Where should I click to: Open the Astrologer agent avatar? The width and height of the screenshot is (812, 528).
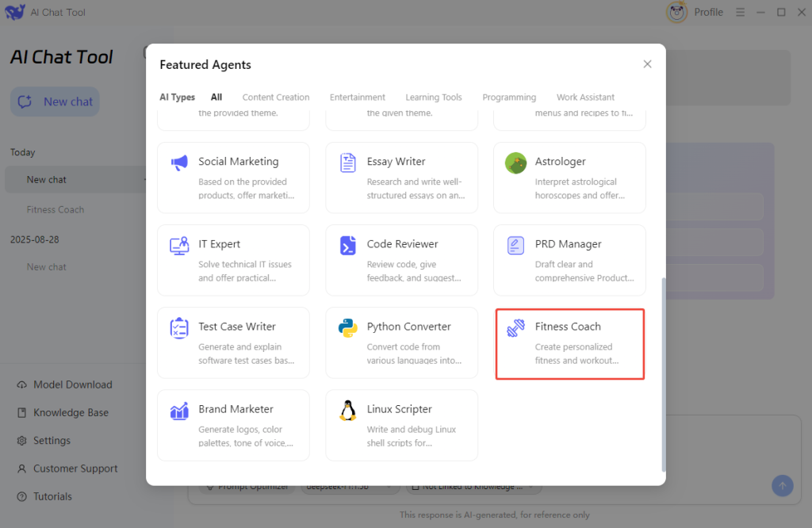click(x=515, y=163)
